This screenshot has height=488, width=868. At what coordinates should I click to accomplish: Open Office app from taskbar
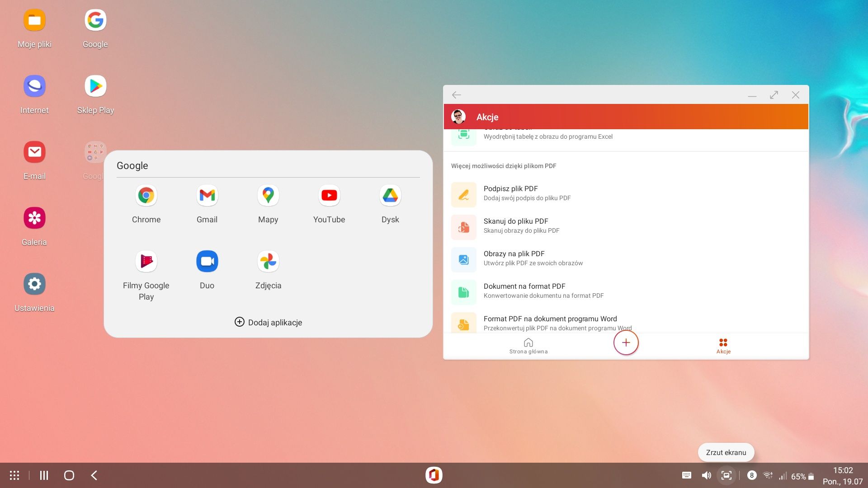point(434,475)
